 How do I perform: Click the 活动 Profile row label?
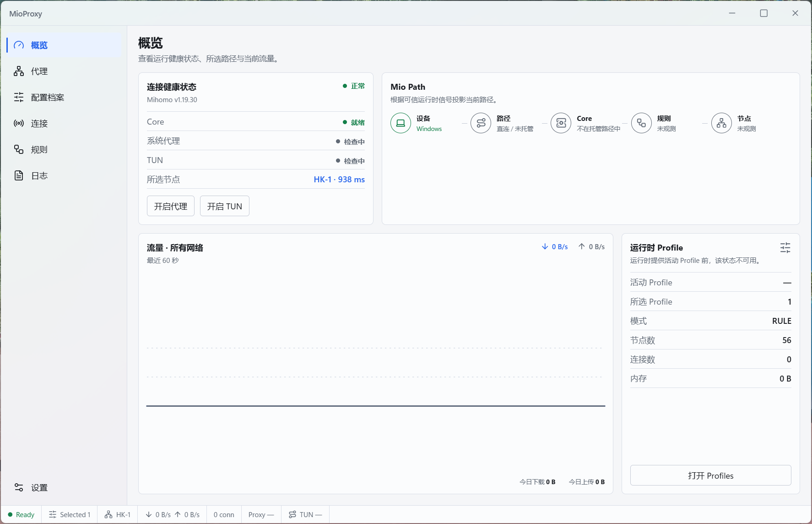point(651,283)
